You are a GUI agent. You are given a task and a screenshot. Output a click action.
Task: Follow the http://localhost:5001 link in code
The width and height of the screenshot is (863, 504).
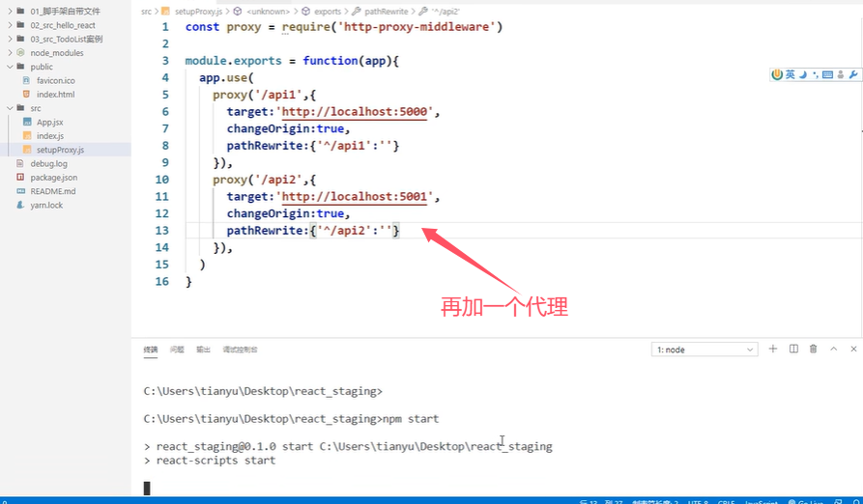[x=355, y=196]
